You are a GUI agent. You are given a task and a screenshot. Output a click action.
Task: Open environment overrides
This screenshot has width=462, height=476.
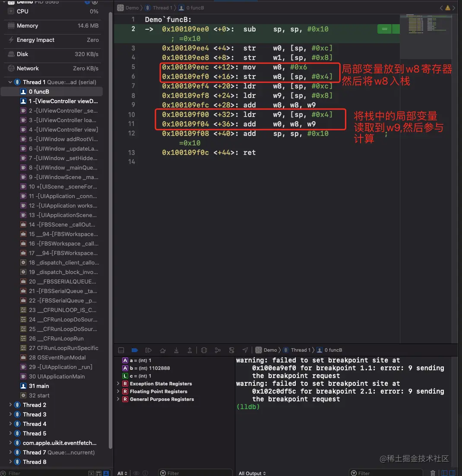(x=231, y=350)
